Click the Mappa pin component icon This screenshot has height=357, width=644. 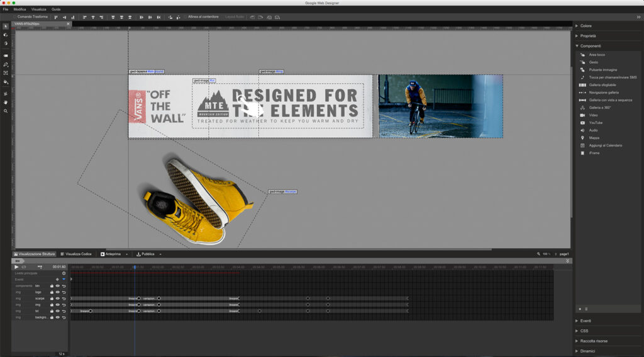click(582, 138)
